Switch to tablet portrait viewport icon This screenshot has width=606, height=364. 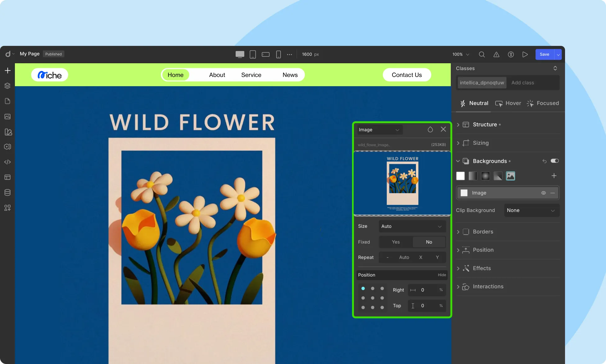253,54
